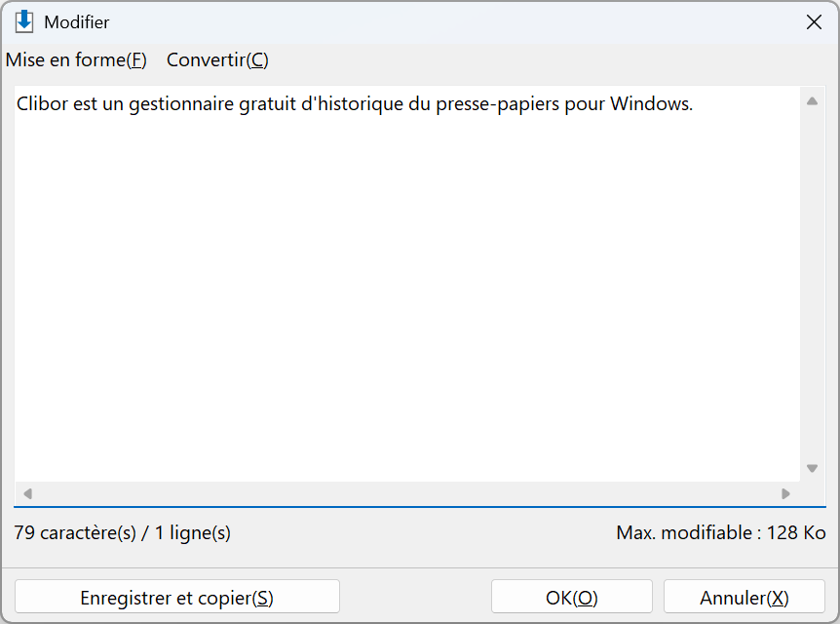Click the vertical scrollbar up arrow
Screen dimensions: 840x624
[812, 101]
